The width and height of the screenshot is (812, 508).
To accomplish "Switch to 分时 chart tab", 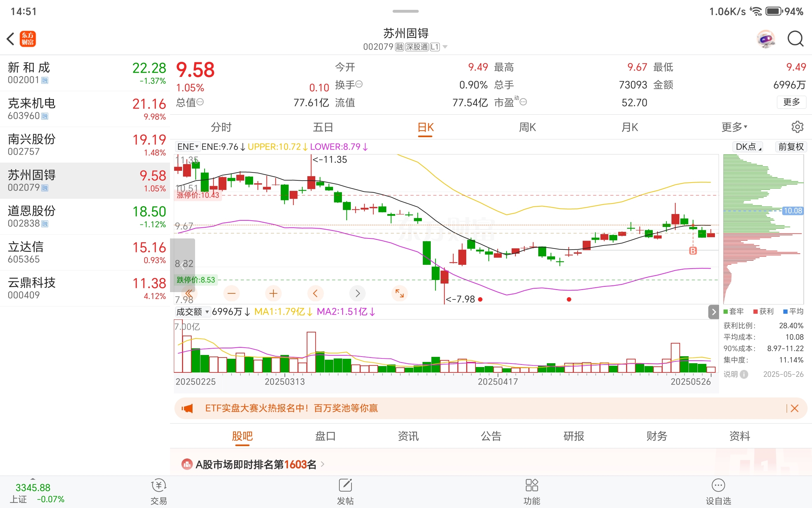I will 221,127.
